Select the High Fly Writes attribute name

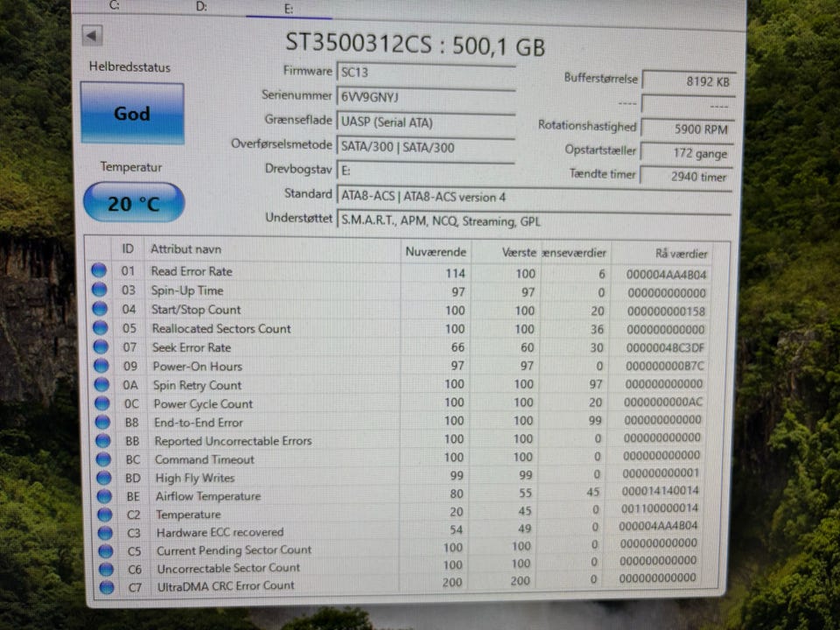(195, 478)
